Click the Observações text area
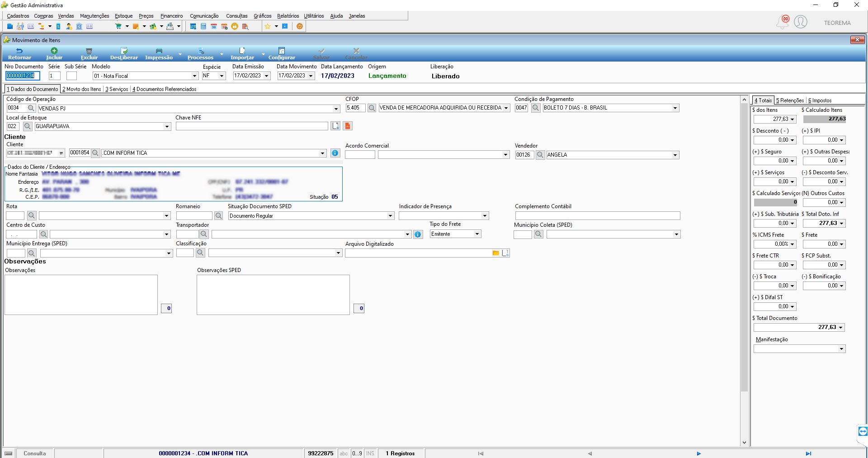 [81, 295]
